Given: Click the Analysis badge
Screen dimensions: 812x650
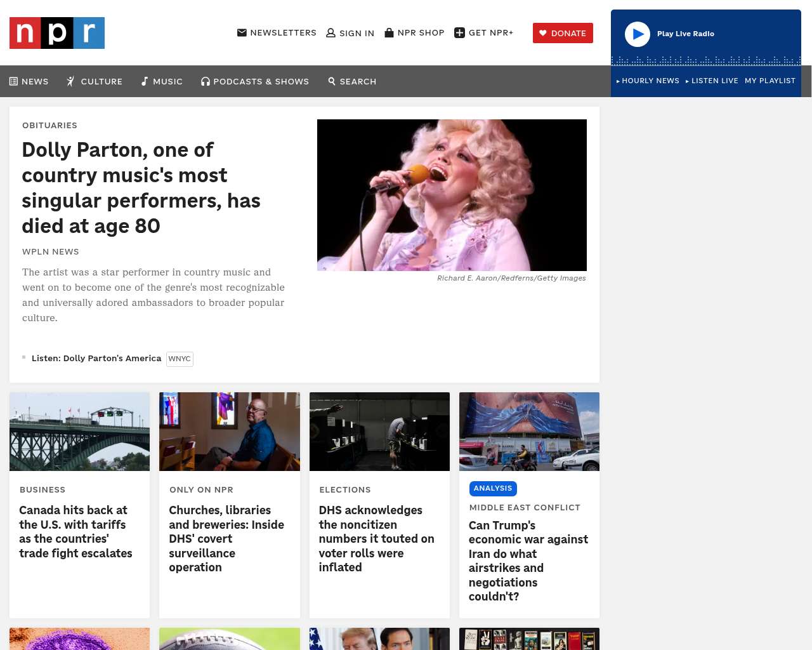Looking at the screenshot, I should pyautogui.click(x=493, y=488).
